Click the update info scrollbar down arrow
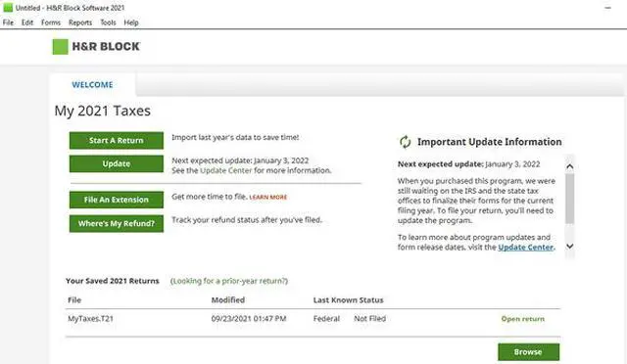 point(570,247)
